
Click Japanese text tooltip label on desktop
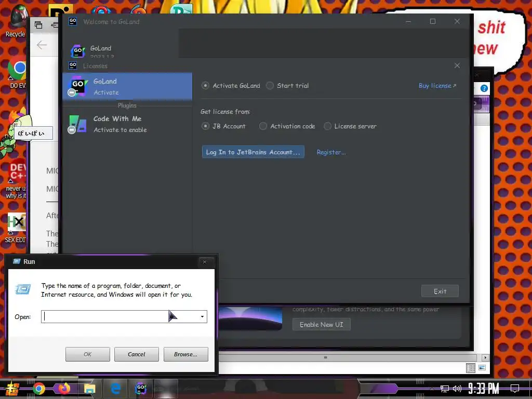[32, 133]
